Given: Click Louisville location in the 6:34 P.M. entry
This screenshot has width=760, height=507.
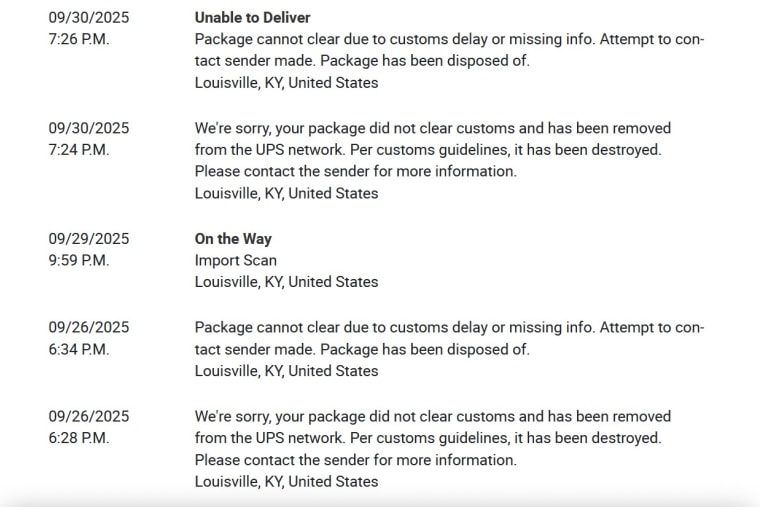Looking at the screenshot, I should click(x=286, y=371).
